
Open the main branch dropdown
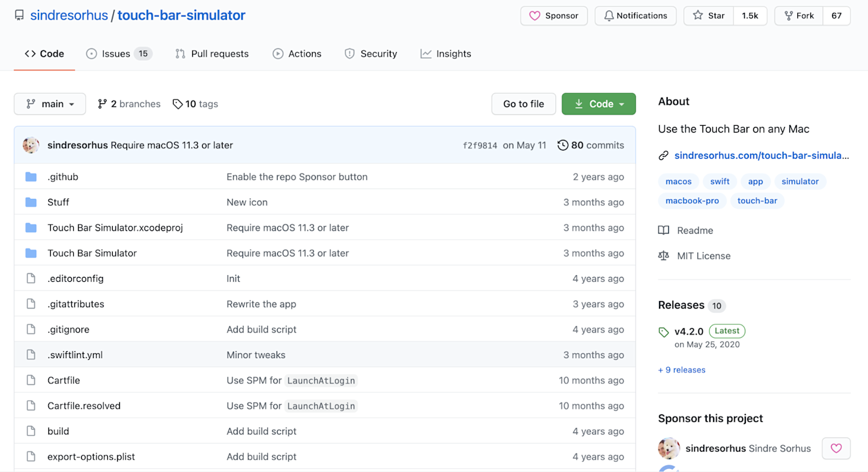pos(50,104)
